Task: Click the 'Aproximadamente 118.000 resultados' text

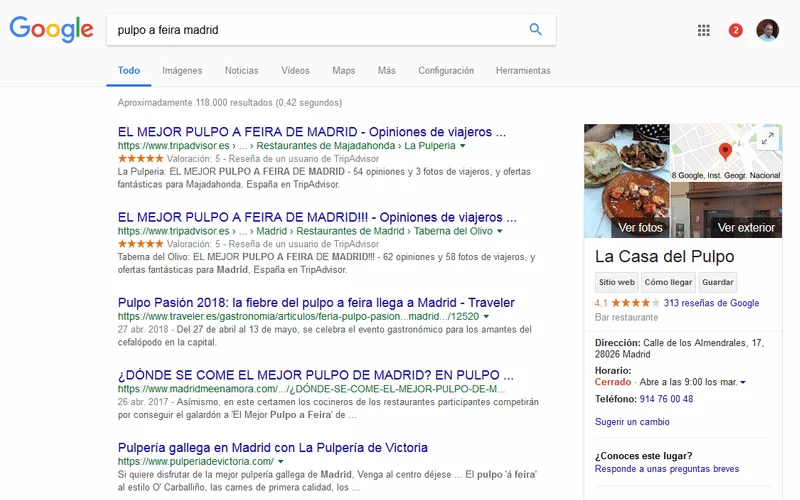Action: (230, 103)
